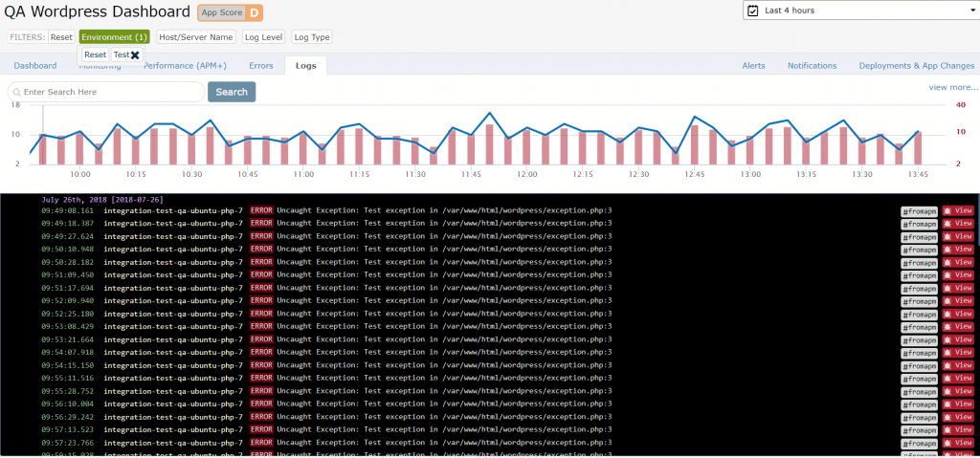The image size is (980, 458).
Task: Click host name on 09:51:17.694 log row
Action: (173, 288)
